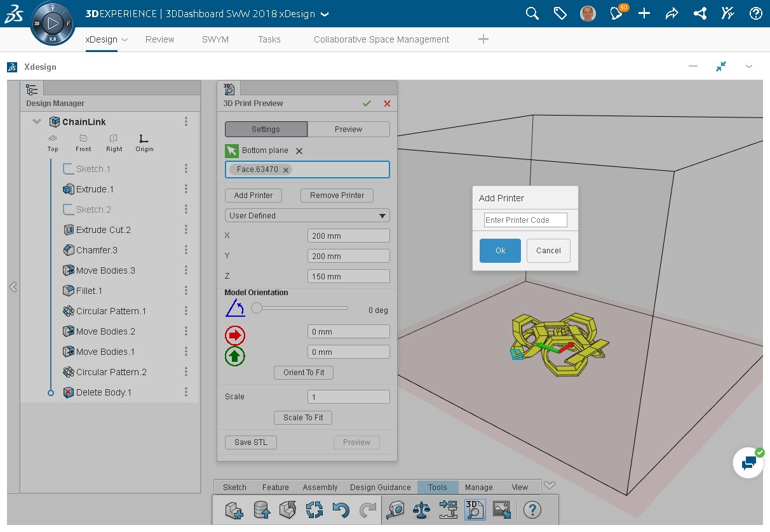
Task: Click the Scale To Fit button
Action: point(303,418)
